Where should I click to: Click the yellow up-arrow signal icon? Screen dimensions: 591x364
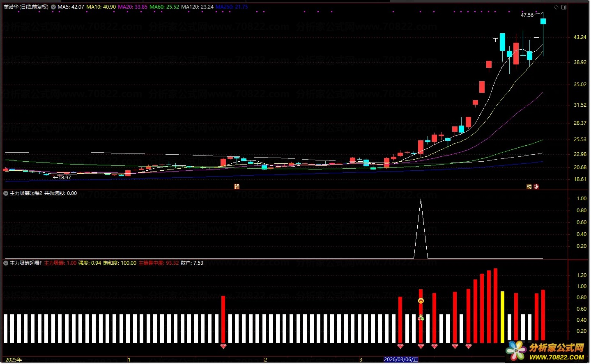point(421,301)
